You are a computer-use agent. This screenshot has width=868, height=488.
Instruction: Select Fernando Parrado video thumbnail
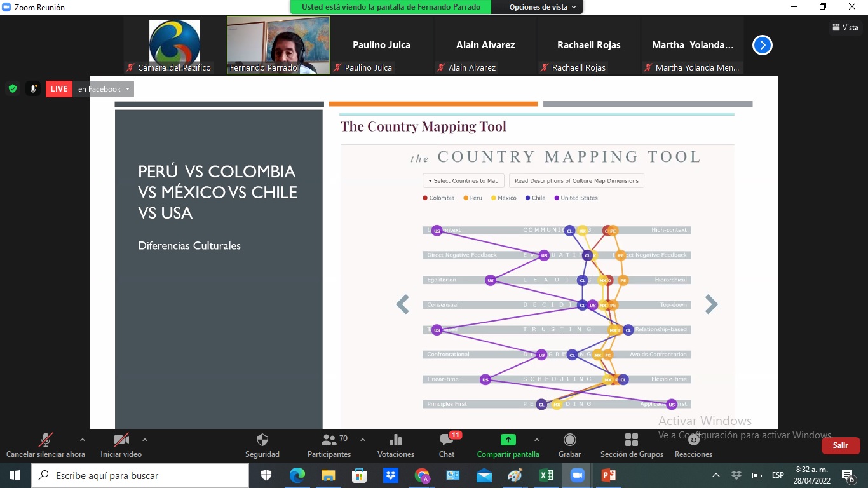click(x=278, y=46)
